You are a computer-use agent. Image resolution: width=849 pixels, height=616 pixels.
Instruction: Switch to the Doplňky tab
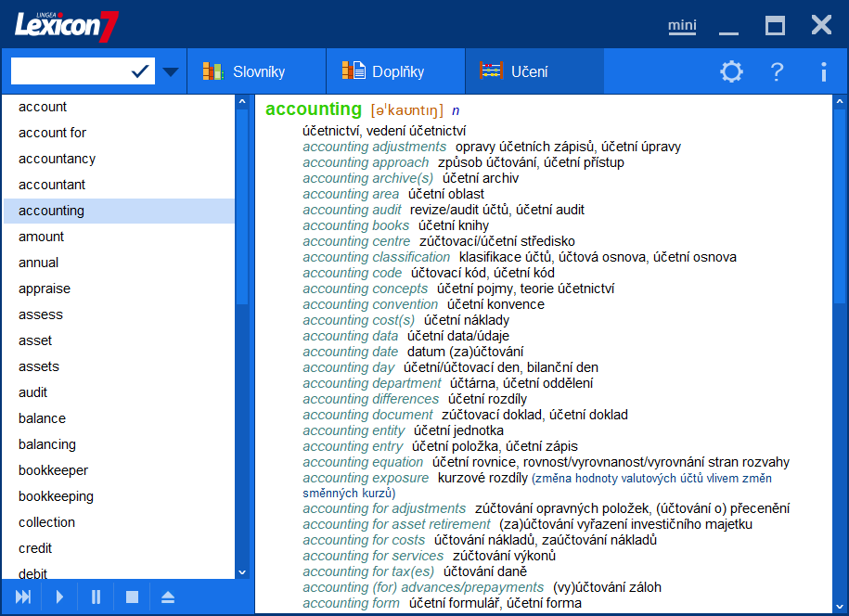click(x=384, y=71)
